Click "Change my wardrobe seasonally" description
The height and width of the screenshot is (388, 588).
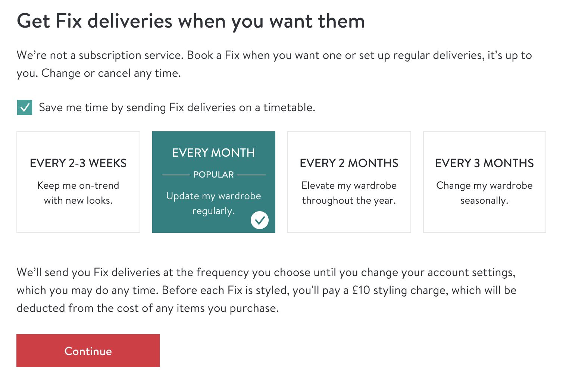click(x=484, y=193)
